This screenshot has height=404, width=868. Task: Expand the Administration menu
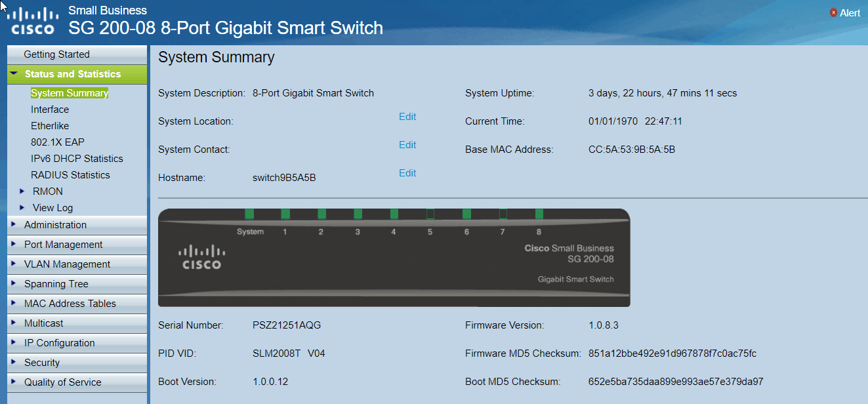click(x=55, y=225)
